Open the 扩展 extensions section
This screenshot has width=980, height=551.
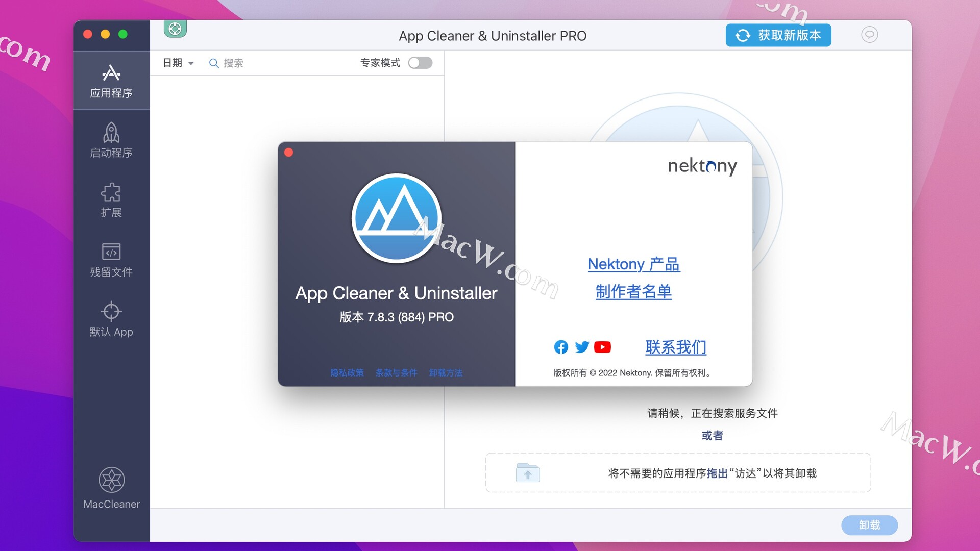(x=111, y=200)
